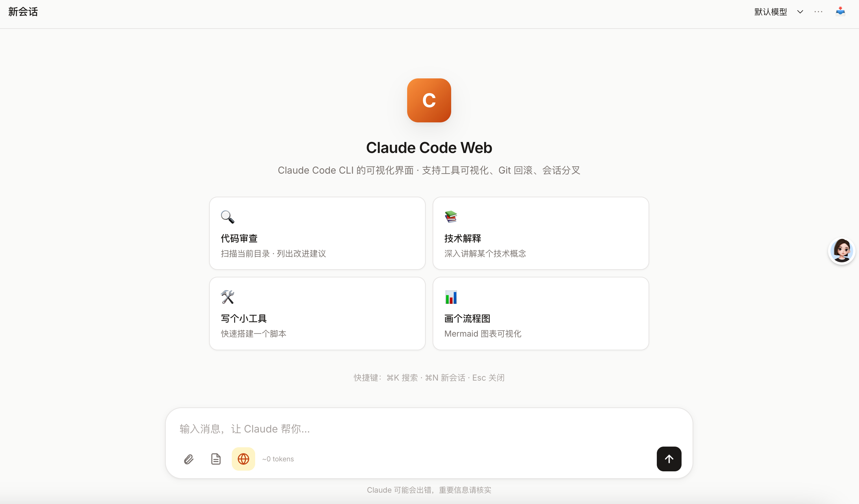Click the 深入讲解某个技术概念 description
Screen dimensions: 859x504
tap(485, 254)
